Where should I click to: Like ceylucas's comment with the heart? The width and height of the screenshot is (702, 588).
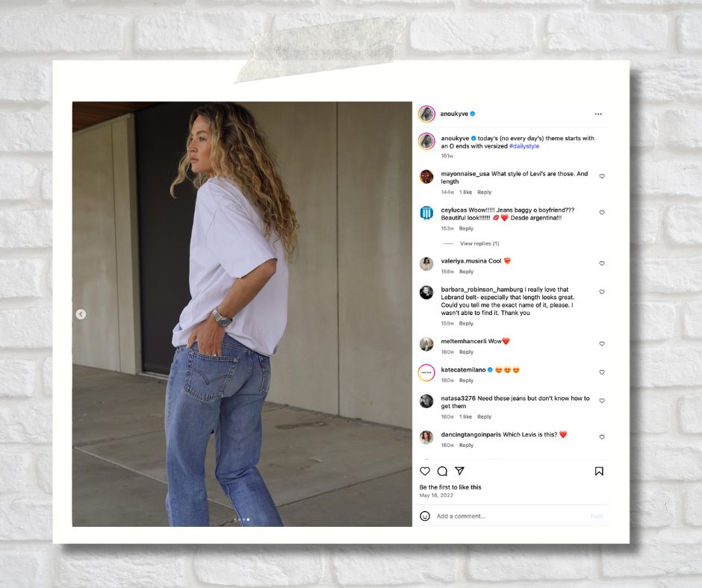[x=602, y=213]
